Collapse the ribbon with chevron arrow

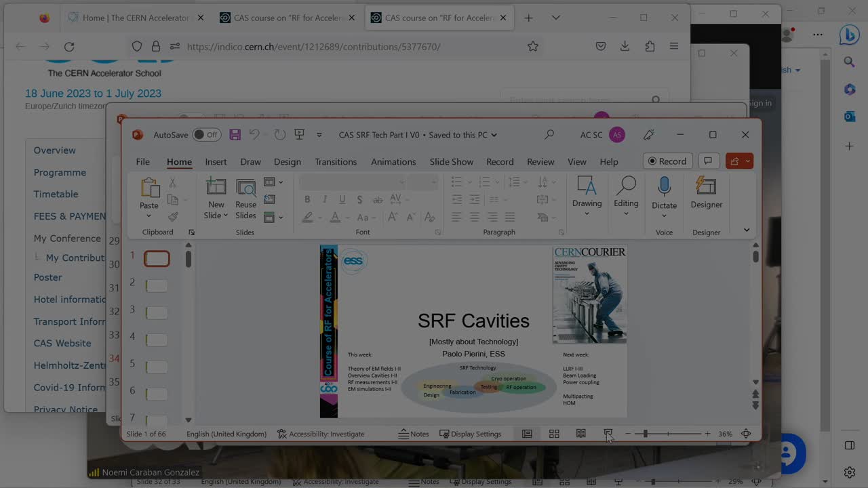coord(747,230)
